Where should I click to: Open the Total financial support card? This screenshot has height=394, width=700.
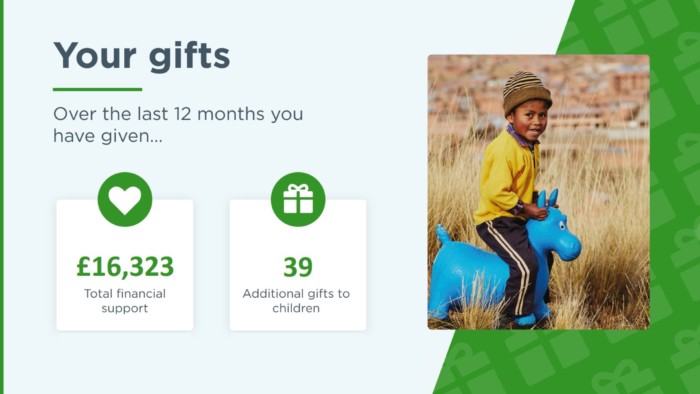(x=125, y=265)
